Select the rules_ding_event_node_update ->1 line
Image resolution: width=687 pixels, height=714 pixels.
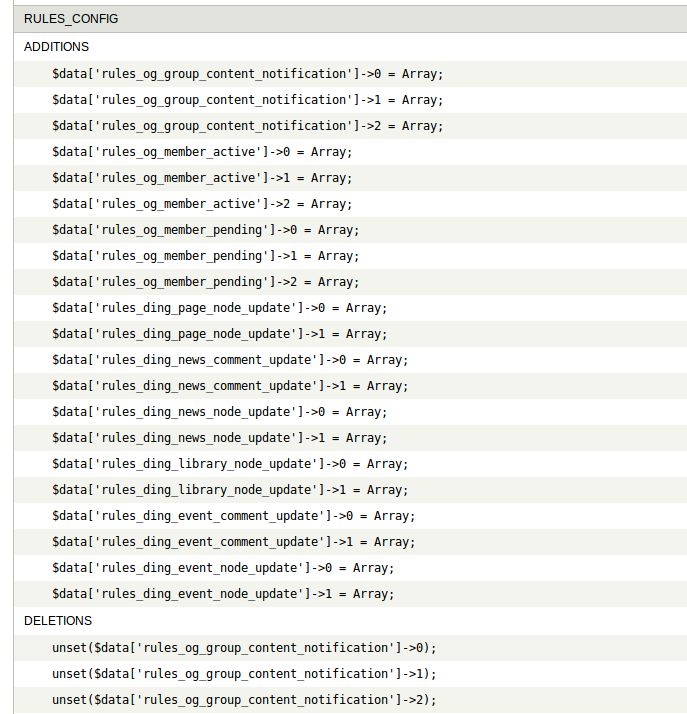[x=223, y=593]
